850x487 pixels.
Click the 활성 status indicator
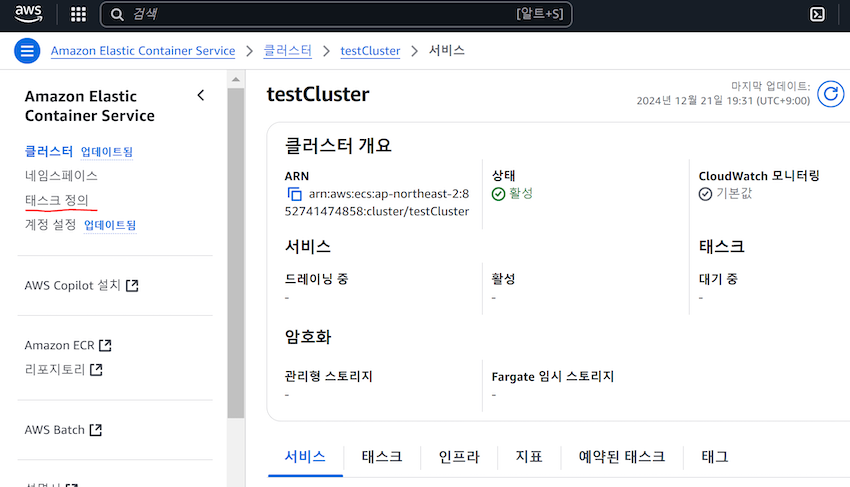(x=512, y=194)
